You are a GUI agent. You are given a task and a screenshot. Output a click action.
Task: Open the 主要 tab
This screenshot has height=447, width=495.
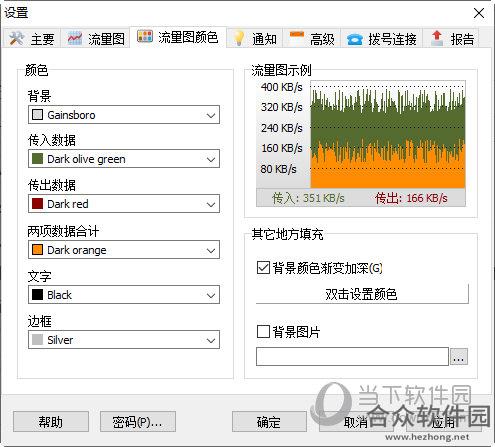pos(32,39)
